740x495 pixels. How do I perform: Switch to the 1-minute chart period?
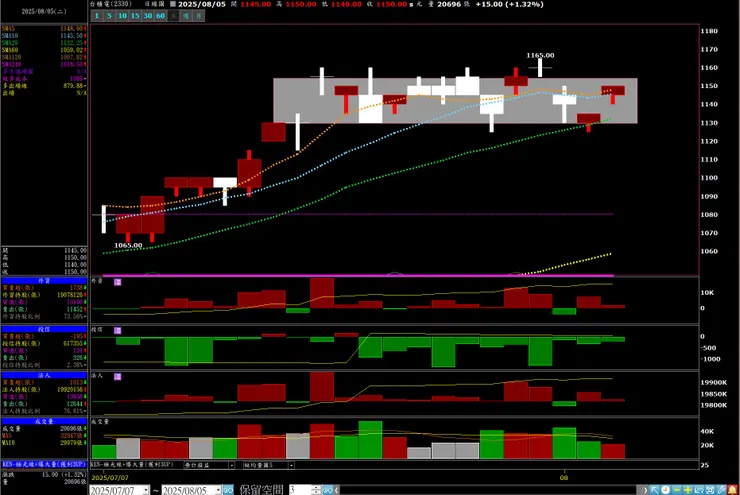tap(96, 16)
